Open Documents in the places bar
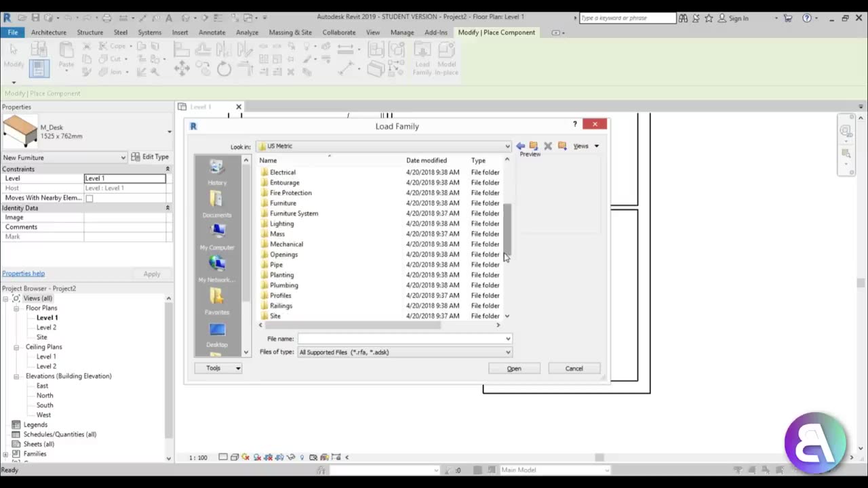The height and width of the screenshot is (488, 868). [x=217, y=204]
